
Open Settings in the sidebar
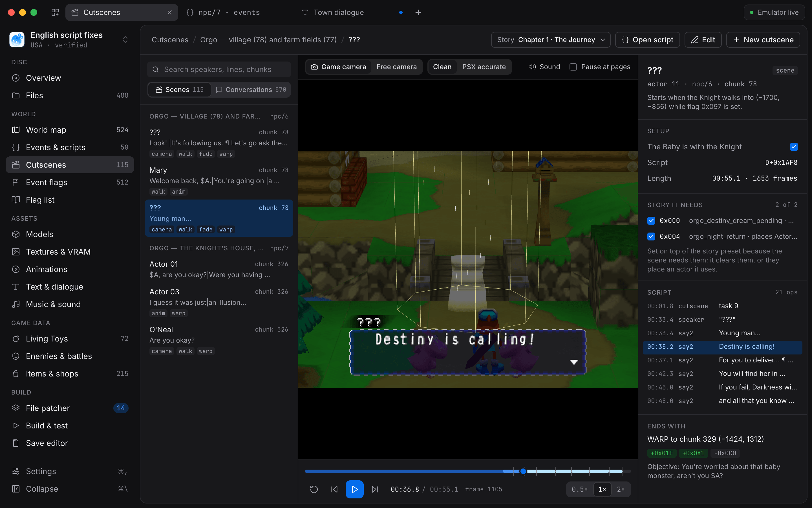70,471
